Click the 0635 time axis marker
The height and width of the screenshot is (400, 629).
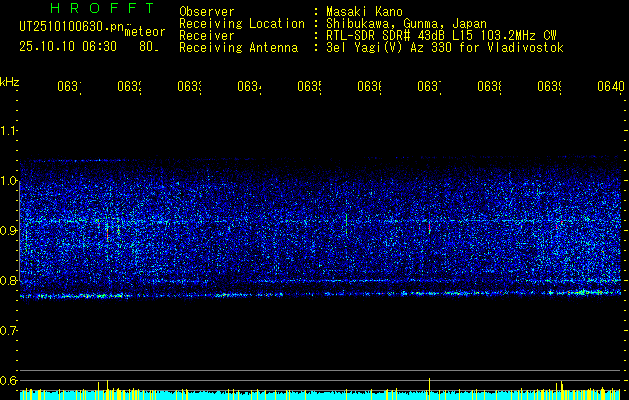click(309, 87)
